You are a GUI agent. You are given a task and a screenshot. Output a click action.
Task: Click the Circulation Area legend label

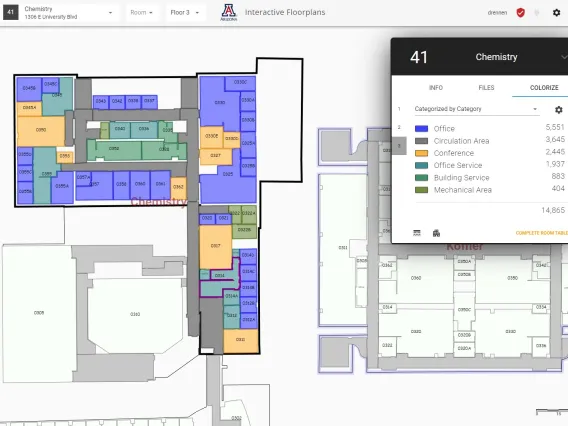pyautogui.click(x=462, y=141)
